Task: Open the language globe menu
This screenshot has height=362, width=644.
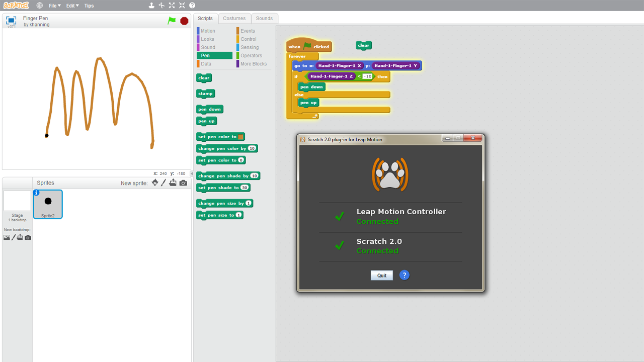Action: [40, 6]
